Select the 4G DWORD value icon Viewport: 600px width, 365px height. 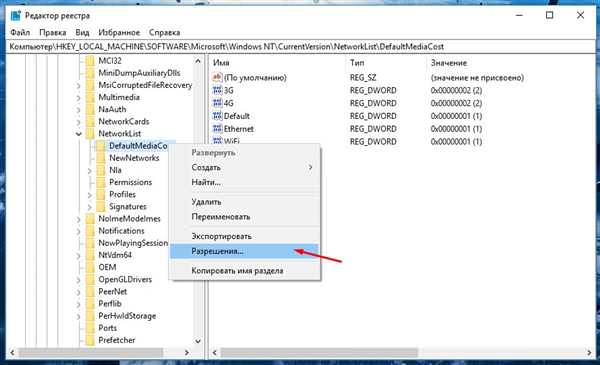tap(217, 103)
